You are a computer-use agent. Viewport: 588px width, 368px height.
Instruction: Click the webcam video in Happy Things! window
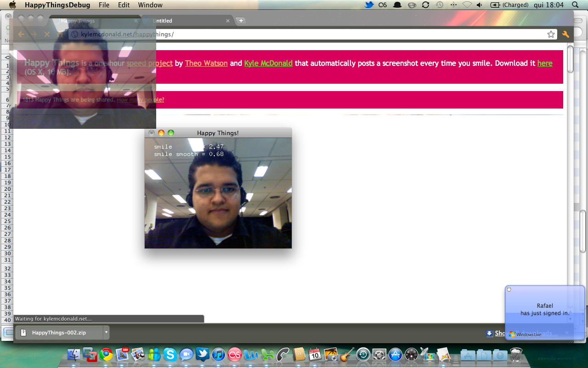tap(218, 193)
